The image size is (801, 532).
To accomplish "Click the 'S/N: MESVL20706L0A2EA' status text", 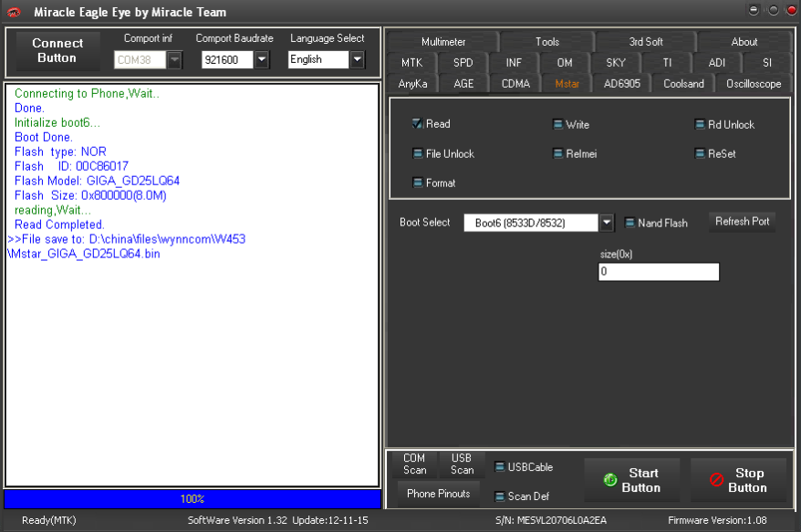I will point(551,520).
